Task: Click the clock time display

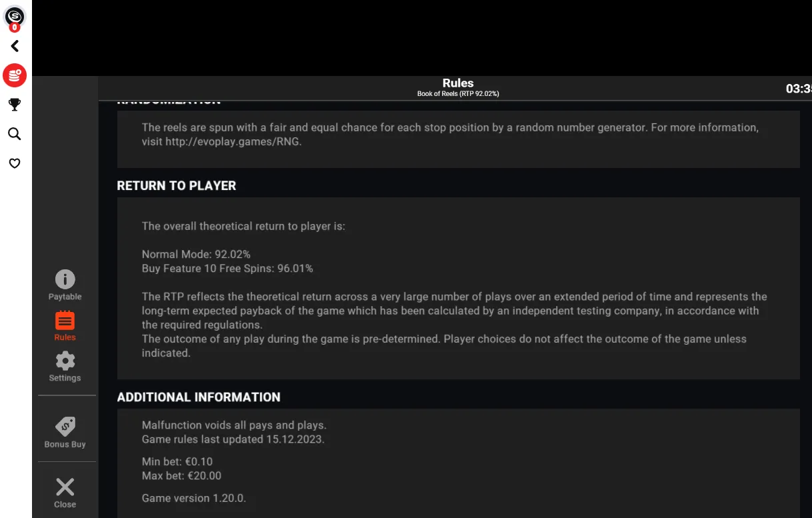Action: 799,89
